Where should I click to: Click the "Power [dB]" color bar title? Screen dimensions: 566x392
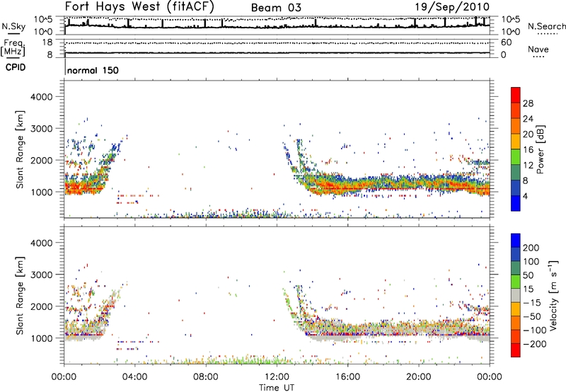(x=541, y=149)
